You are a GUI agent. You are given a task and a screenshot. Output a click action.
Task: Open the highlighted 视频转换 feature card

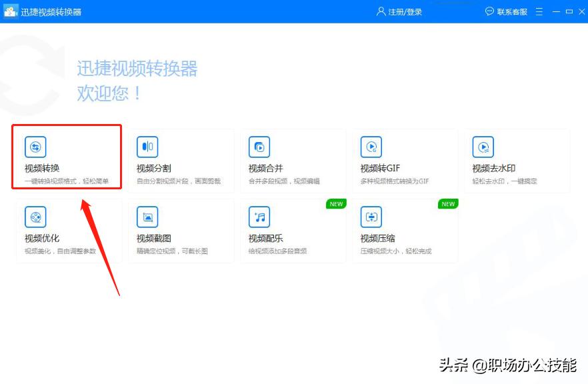tap(67, 157)
